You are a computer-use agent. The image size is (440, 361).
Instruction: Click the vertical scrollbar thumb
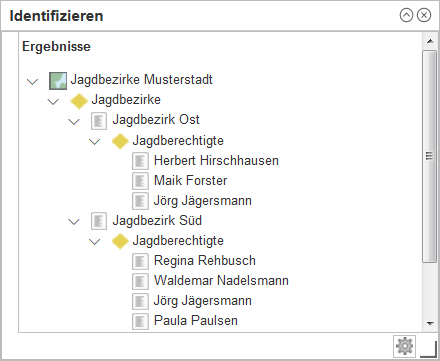(429, 156)
